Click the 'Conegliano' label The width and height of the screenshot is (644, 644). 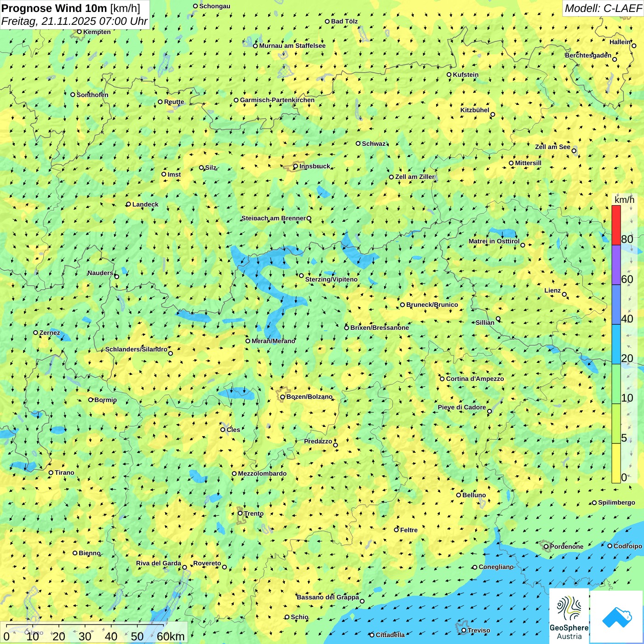click(x=496, y=567)
